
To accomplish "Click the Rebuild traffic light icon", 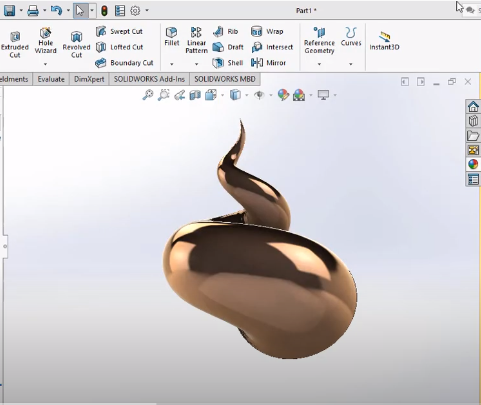I will point(104,11).
